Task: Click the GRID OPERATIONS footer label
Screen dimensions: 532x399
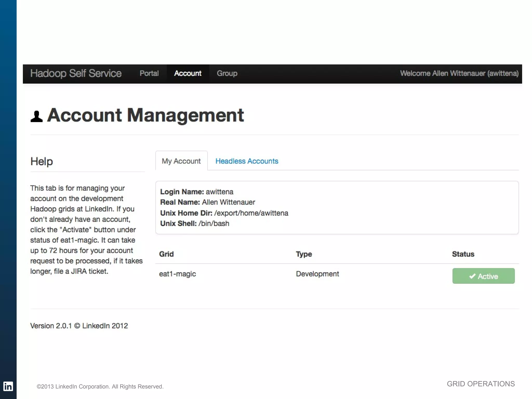Action: point(481,384)
